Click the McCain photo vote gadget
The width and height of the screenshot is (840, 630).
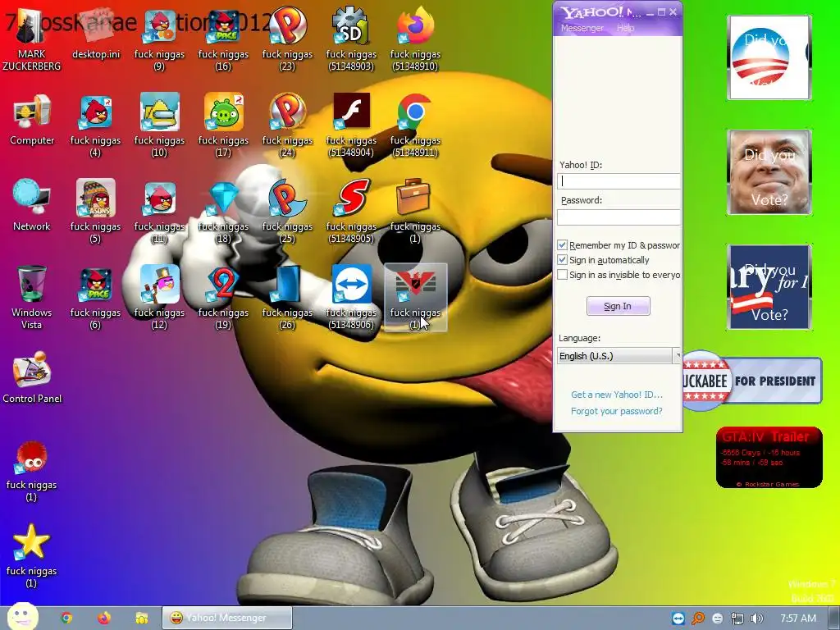(769, 172)
